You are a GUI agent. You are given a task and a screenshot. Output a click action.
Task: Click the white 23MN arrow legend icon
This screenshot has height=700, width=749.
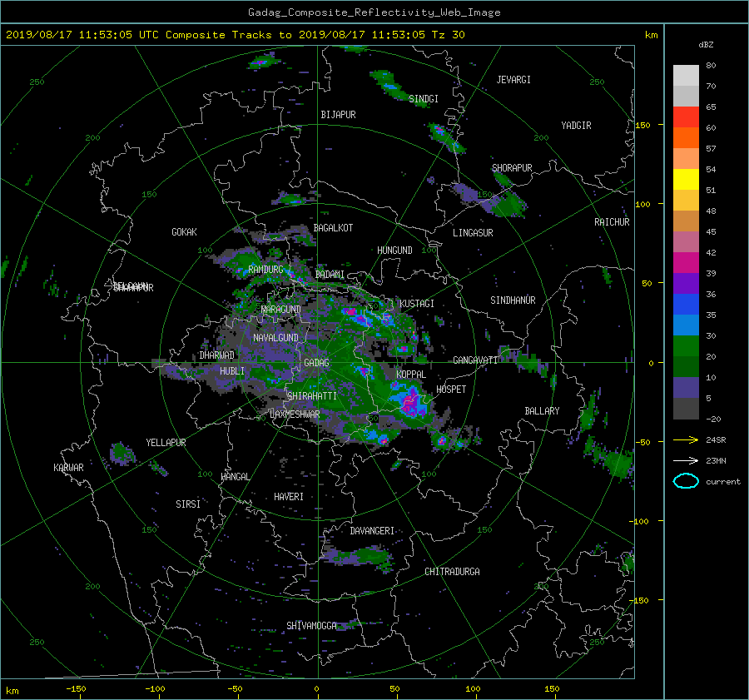(x=686, y=460)
